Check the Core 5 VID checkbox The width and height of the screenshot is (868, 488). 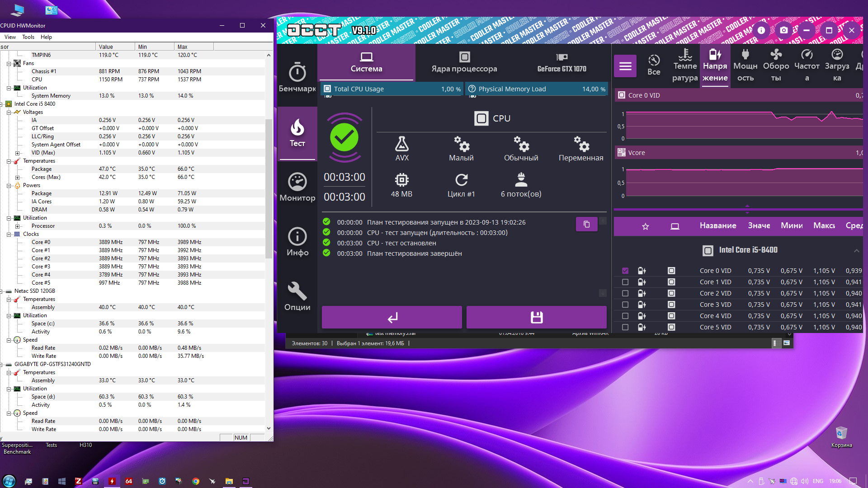pos(625,327)
